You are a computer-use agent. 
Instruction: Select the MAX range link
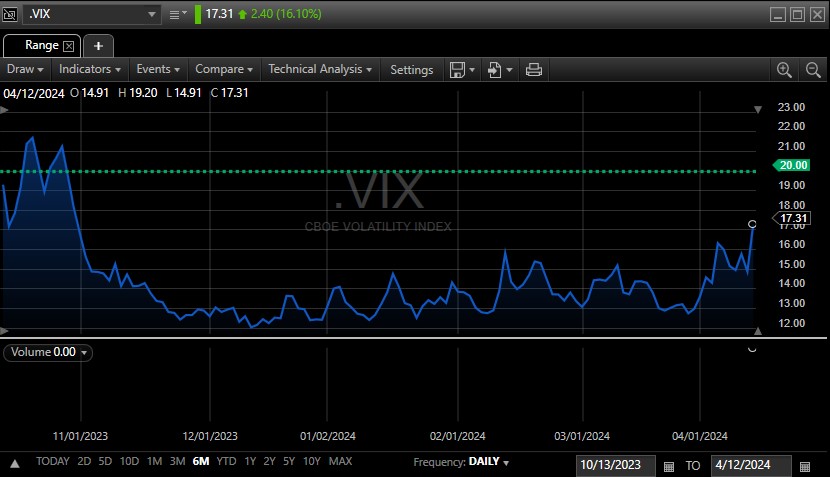click(x=340, y=462)
